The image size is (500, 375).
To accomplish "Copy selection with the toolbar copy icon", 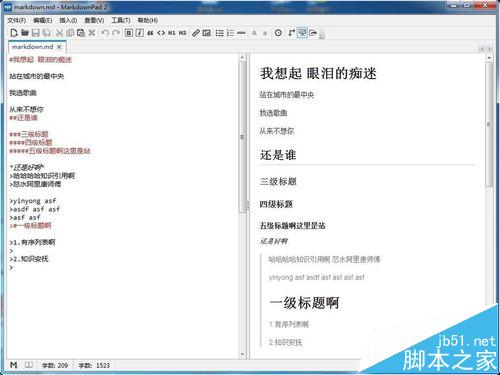I will pos(70,33).
